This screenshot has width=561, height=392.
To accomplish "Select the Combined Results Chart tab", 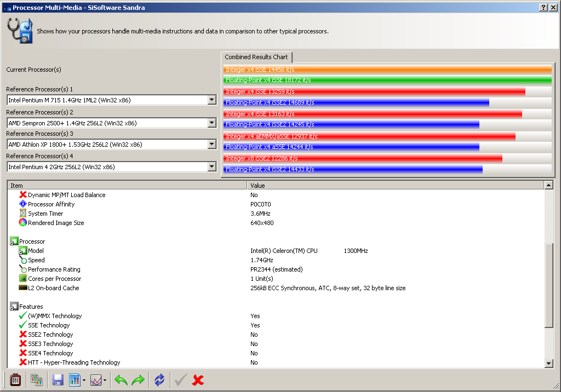I will tap(256, 57).
